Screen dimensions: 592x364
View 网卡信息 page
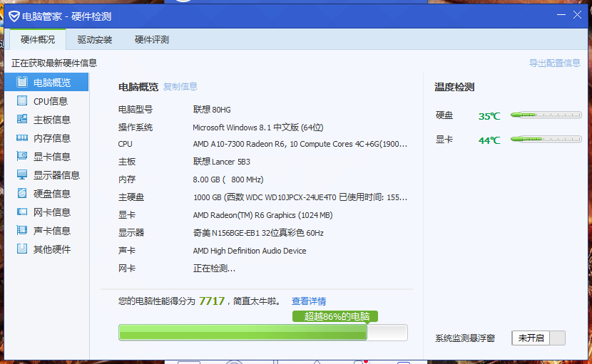point(46,212)
